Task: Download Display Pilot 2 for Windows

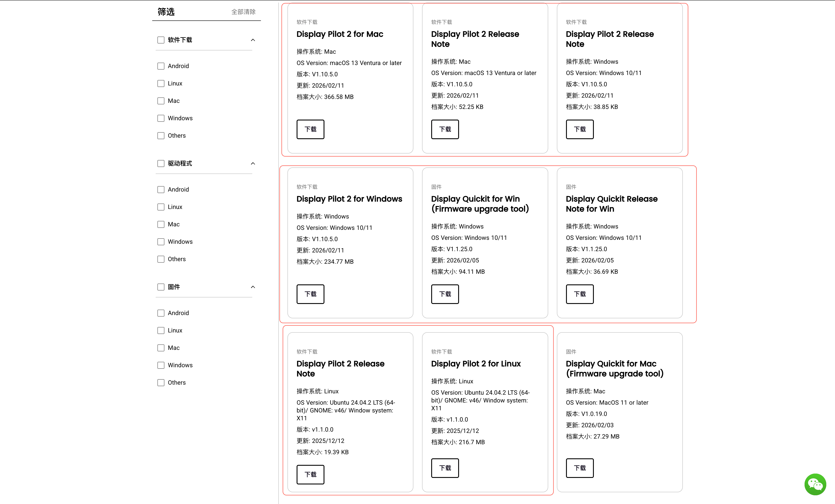Action: (310, 294)
